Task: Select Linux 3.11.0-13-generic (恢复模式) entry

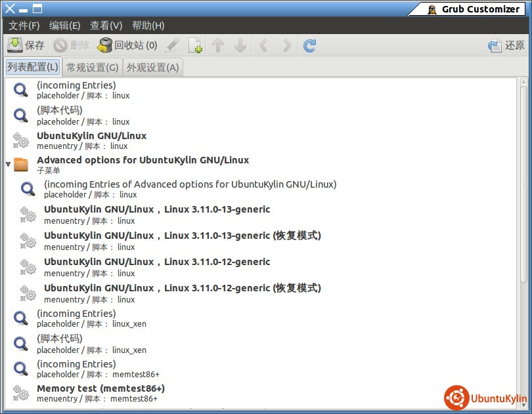Action: [x=182, y=236]
